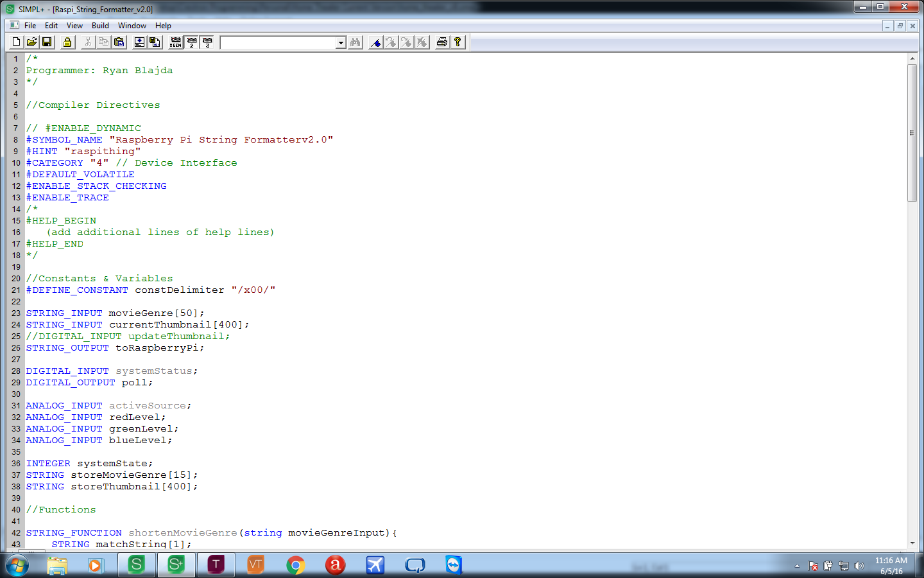The height and width of the screenshot is (578, 924).
Task: Save the module with floppy icon
Action: [47, 42]
